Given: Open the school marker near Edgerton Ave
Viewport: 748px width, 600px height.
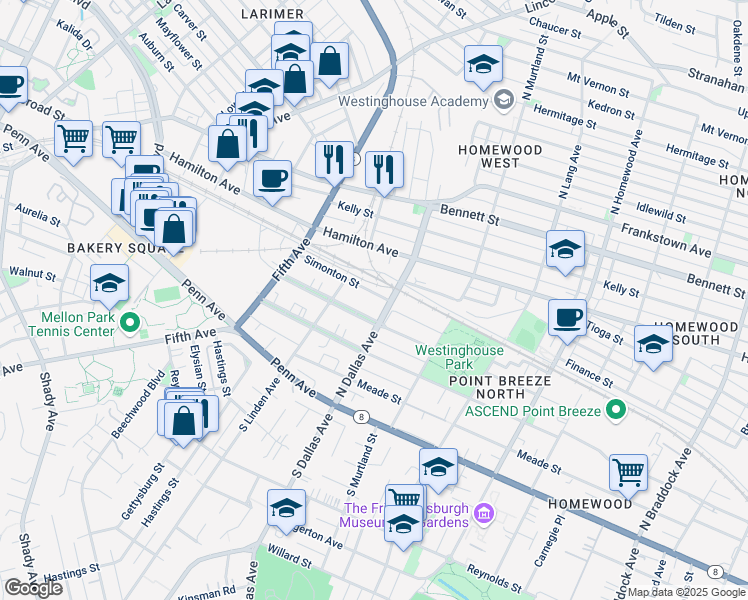Looking at the screenshot, I should point(287,510).
